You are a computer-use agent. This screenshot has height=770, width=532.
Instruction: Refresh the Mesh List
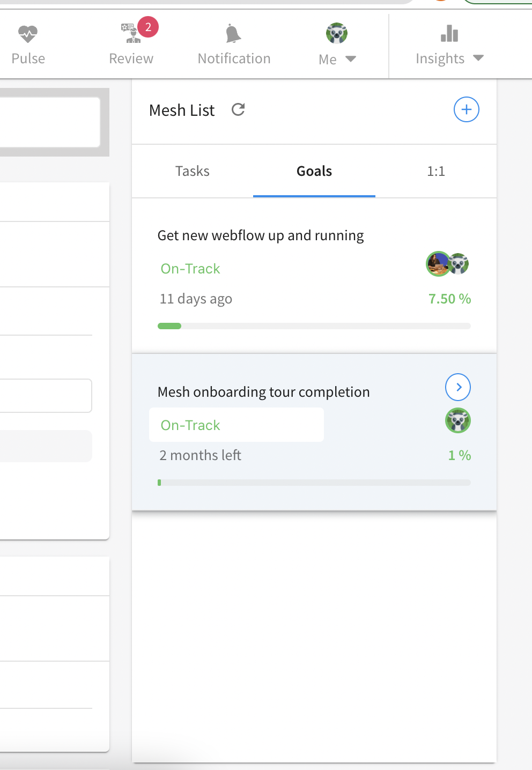[x=238, y=110]
